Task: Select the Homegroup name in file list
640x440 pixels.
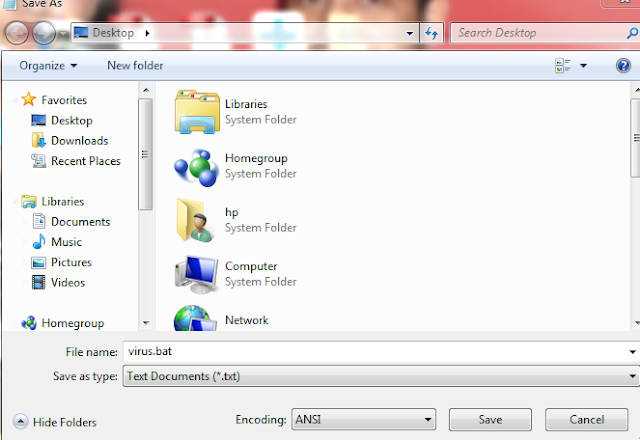Action: tap(256, 158)
